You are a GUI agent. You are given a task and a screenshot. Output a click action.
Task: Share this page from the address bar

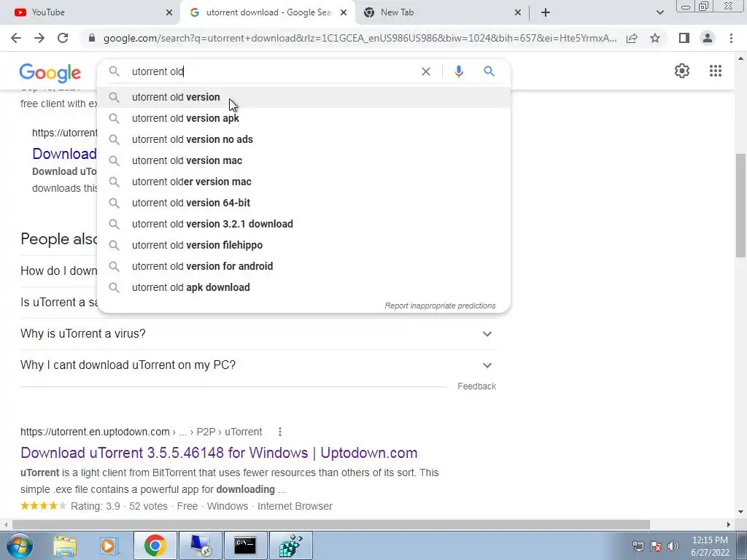coord(632,38)
